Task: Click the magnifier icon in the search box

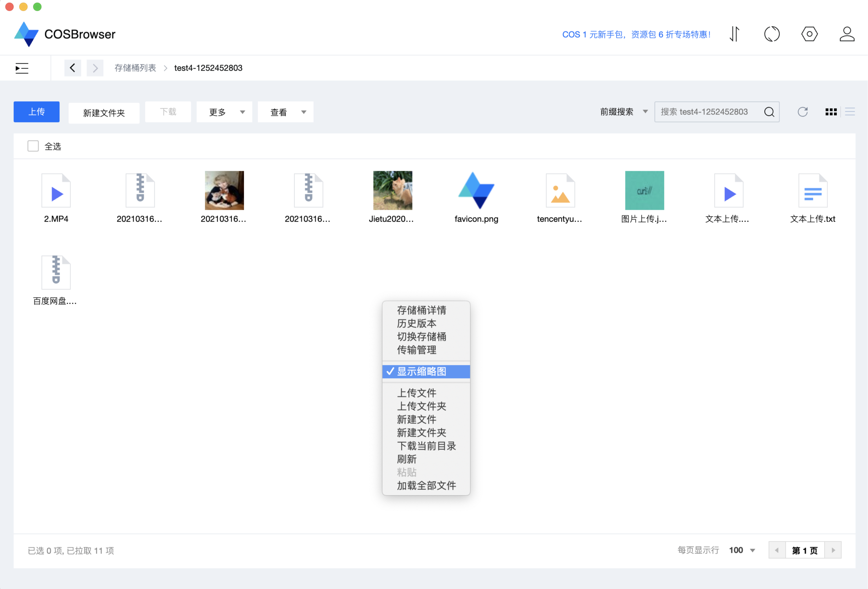Action: pos(769,112)
